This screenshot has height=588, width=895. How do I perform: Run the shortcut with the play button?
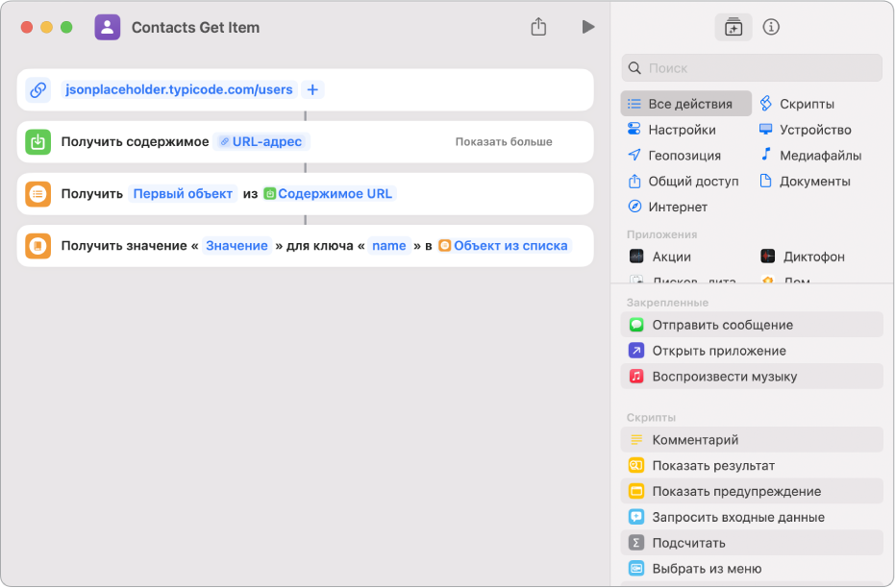588,27
